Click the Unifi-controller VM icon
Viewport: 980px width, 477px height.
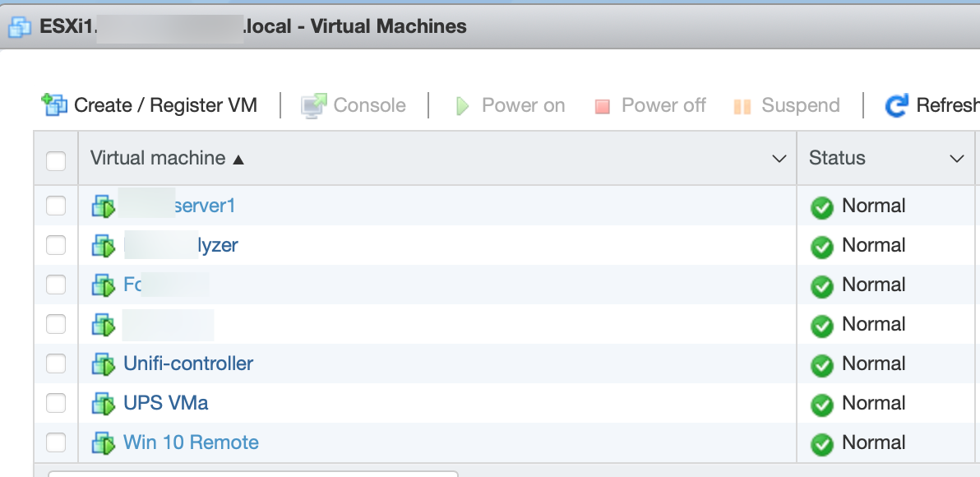pos(104,364)
